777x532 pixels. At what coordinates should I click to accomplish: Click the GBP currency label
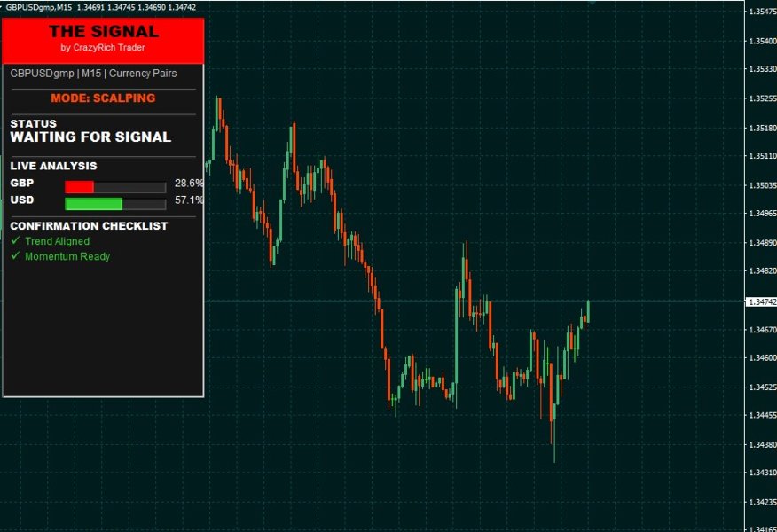[x=22, y=183]
